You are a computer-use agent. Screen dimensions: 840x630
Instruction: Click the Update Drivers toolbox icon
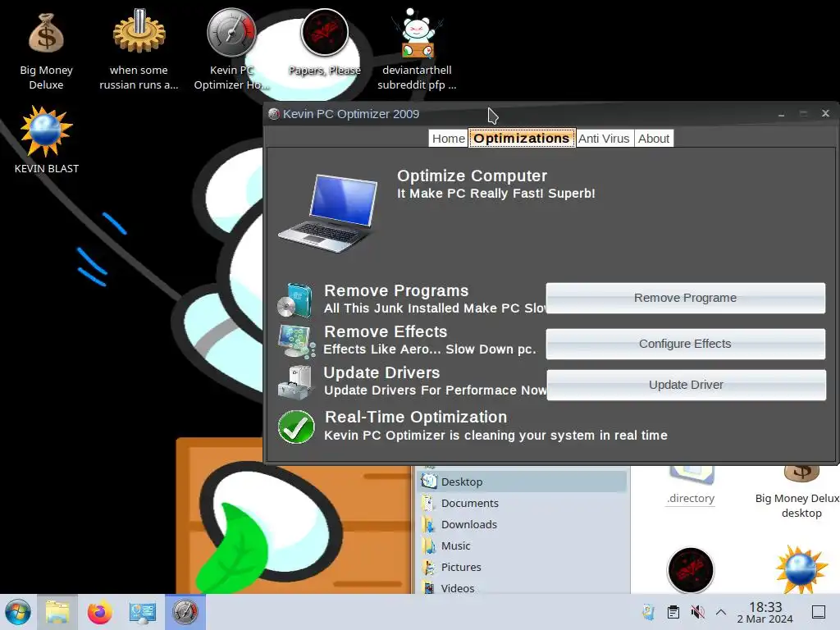point(295,382)
